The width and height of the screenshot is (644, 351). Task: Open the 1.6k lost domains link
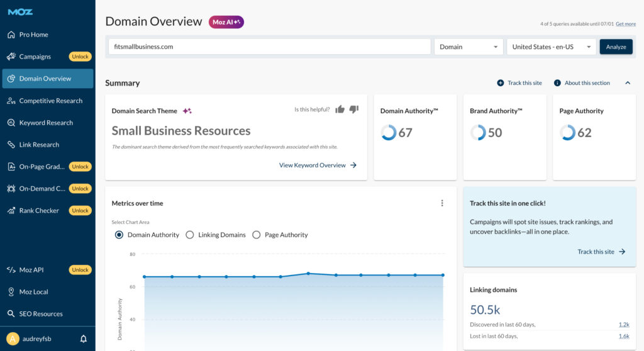(624, 336)
